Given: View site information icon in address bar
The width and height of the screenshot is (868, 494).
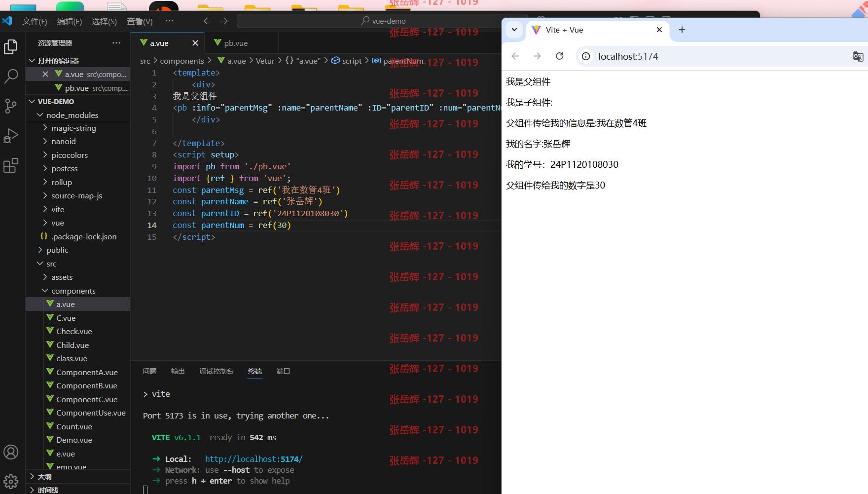Looking at the screenshot, I should pos(586,56).
